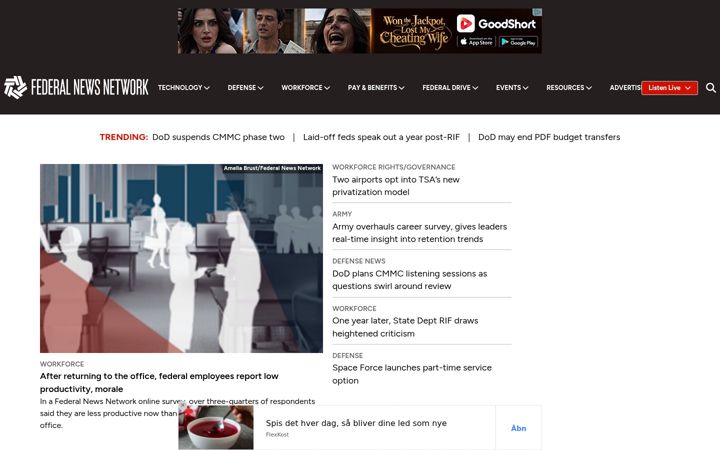Expand the Federal Drive menu chevron
Screen dimensions: 720x450
[x=475, y=88]
